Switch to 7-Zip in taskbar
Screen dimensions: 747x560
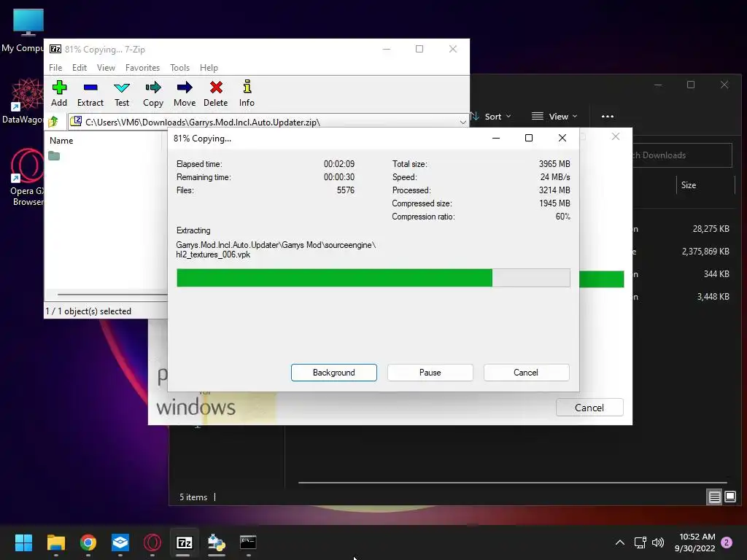185,542
